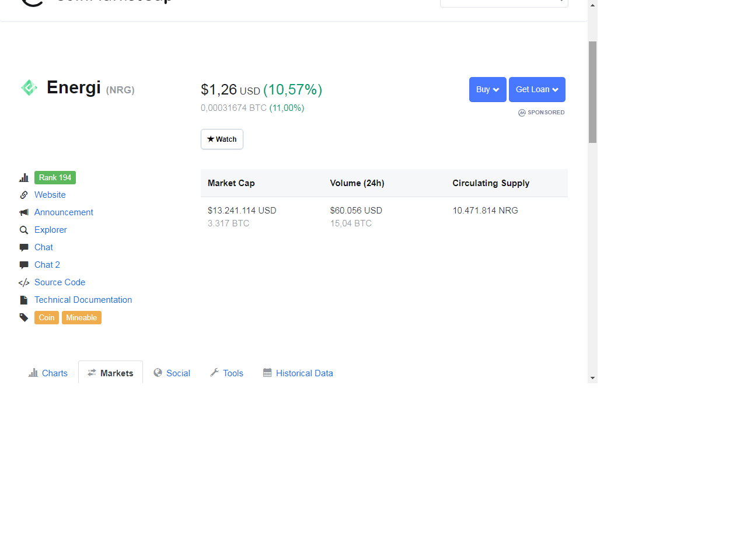Click the Market Cap column header
This screenshot has height=560, width=733.
(x=231, y=183)
